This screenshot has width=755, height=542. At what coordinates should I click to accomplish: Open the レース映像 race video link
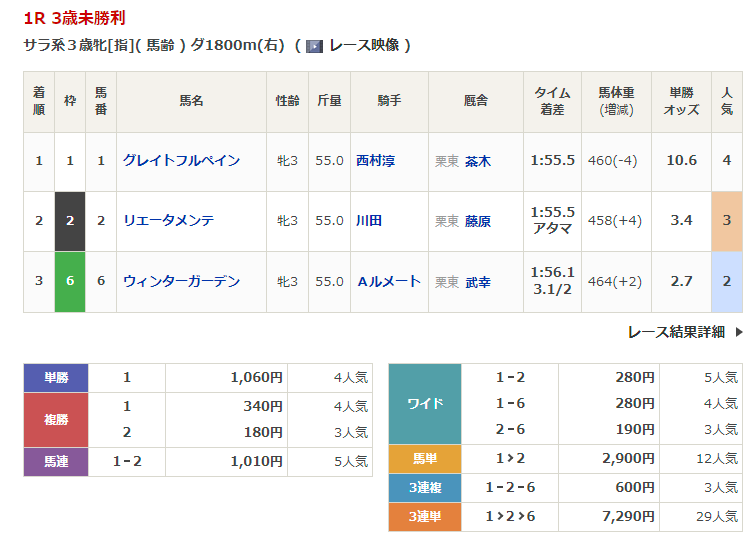[x=364, y=46]
